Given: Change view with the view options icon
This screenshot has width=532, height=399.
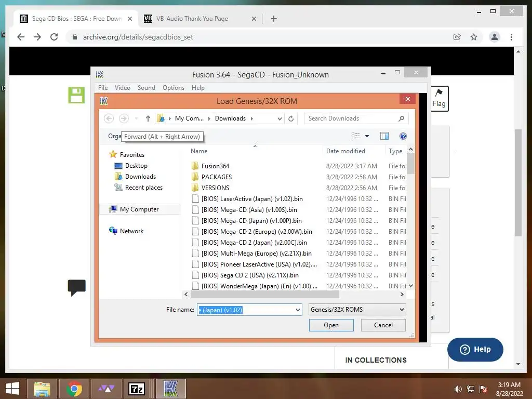Looking at the screenshot, I should 355,136.
